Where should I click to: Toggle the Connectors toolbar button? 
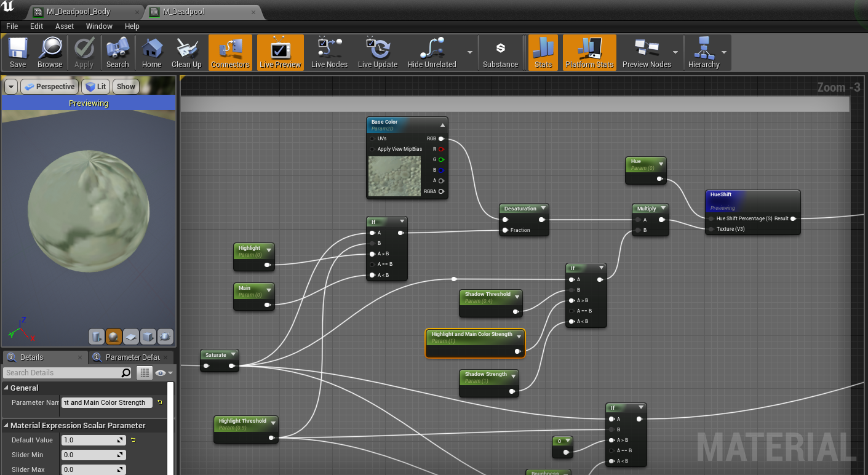click(230, 52)
